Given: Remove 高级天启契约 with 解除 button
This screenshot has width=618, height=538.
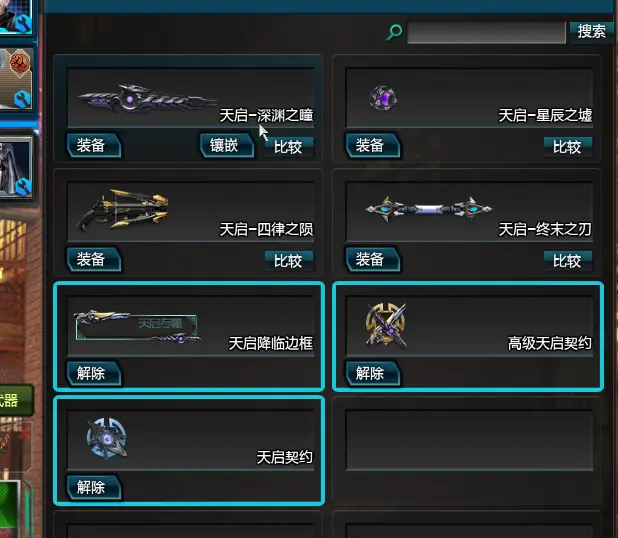Looking at the screenshot, I should [373, 373].
